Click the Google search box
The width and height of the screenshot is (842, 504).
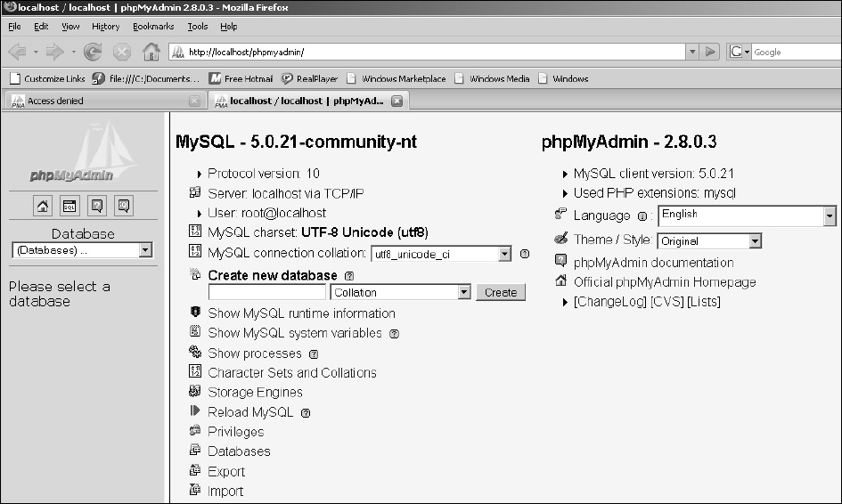(x=797, y=52)
